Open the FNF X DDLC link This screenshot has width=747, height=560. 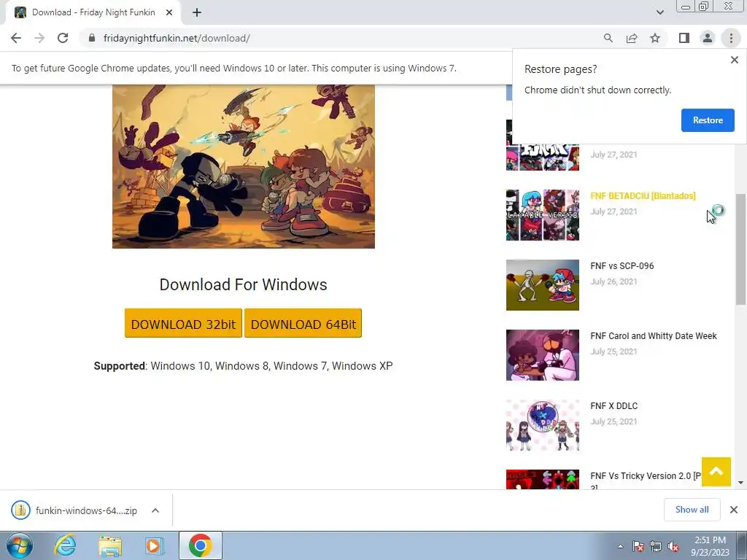point(614,405)
